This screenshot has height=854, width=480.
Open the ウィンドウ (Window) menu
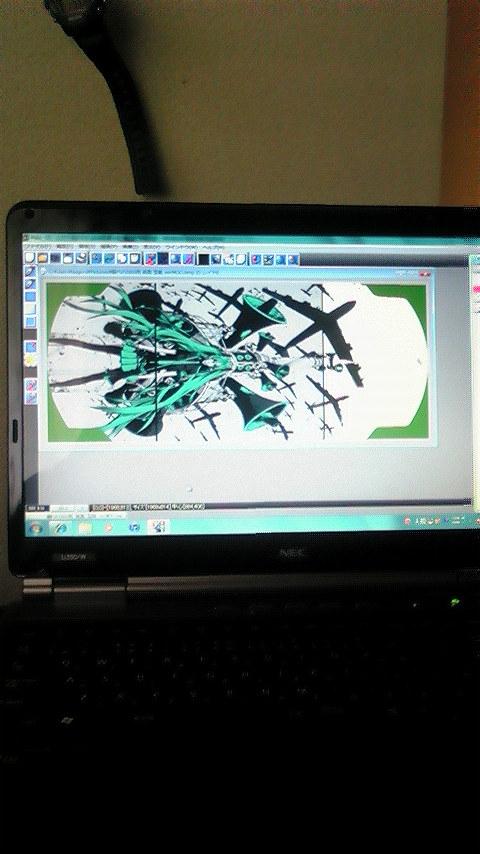point(179,247)
